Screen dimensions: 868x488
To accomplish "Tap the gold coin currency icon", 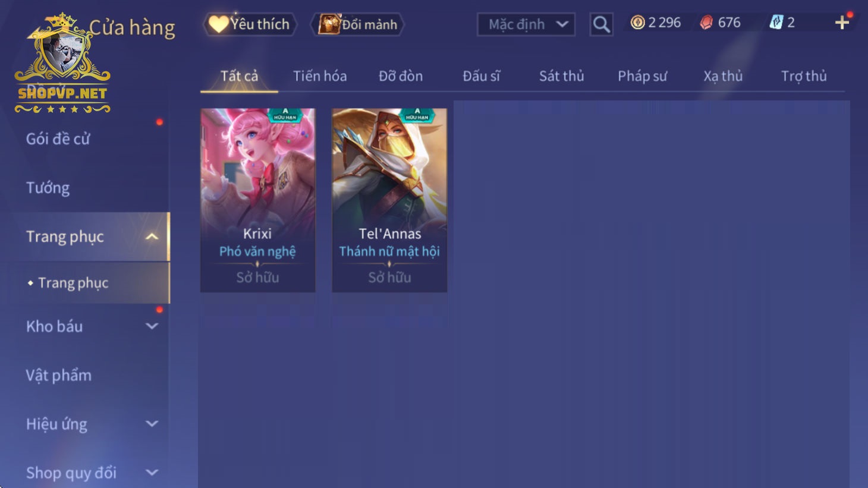I will pos(637,23).
